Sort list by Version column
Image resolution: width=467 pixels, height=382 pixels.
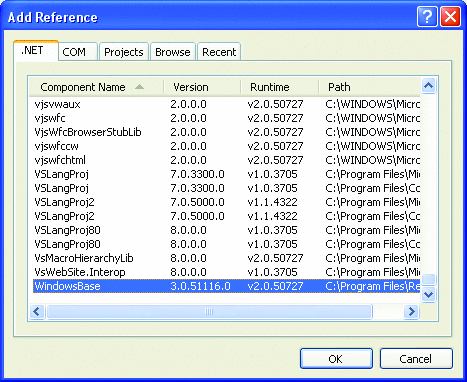tap(202, 87)
